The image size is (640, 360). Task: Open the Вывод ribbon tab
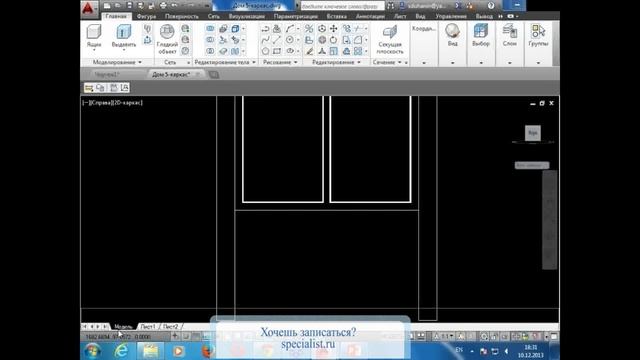tap(484, 16)
